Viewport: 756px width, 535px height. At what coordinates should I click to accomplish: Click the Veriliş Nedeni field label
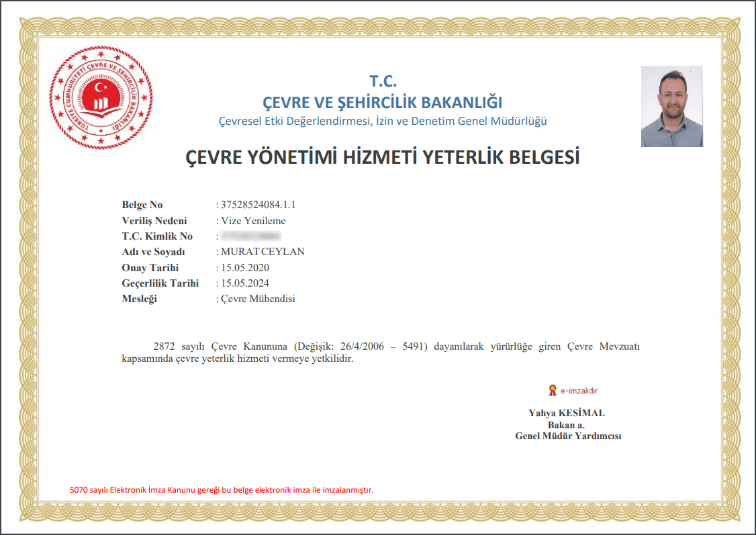(x=154, y=221)
